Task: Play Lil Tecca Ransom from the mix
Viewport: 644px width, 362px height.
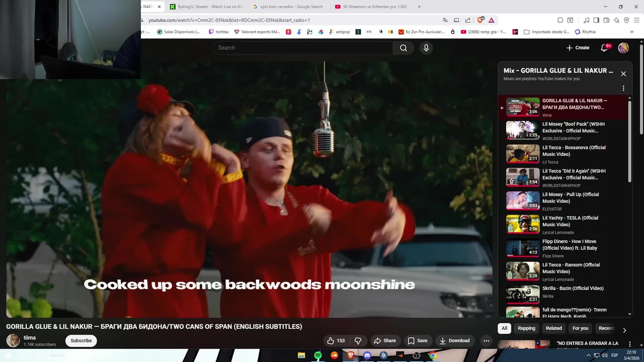Action: coord(563,271)
